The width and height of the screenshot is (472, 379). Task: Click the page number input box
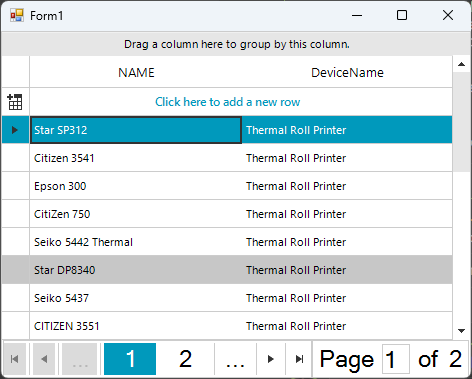click(396, 359)
